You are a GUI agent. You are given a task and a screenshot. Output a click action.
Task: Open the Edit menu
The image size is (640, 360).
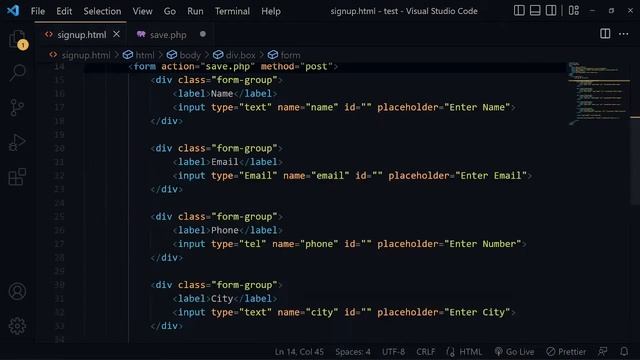(64, 11)
